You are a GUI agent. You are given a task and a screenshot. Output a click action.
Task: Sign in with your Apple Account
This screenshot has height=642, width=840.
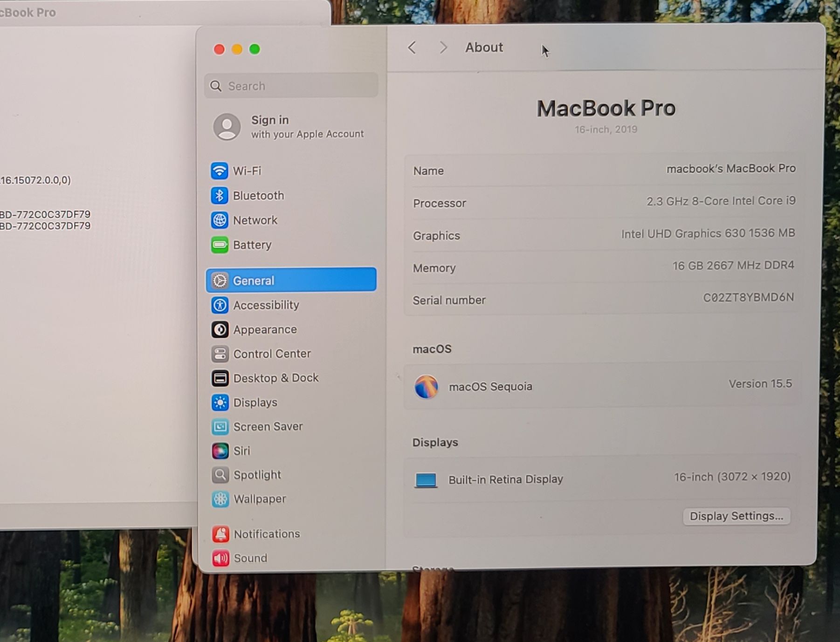(289, 127)
